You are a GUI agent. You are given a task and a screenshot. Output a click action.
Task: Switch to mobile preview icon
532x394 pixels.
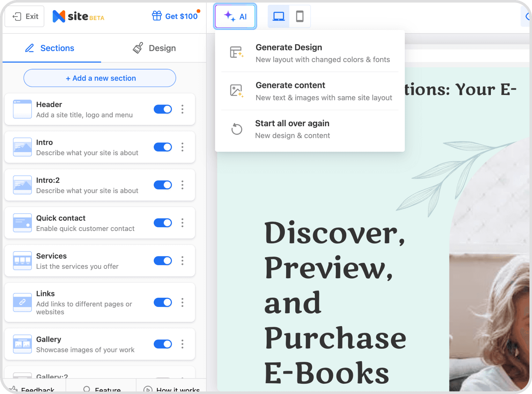(300, 16)
